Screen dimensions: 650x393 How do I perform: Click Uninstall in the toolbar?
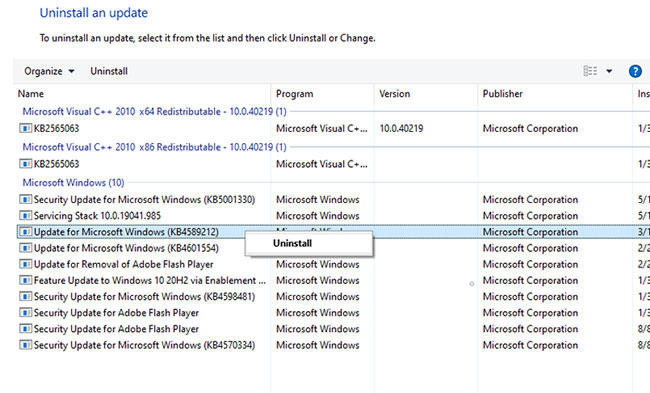click(109, 71)
